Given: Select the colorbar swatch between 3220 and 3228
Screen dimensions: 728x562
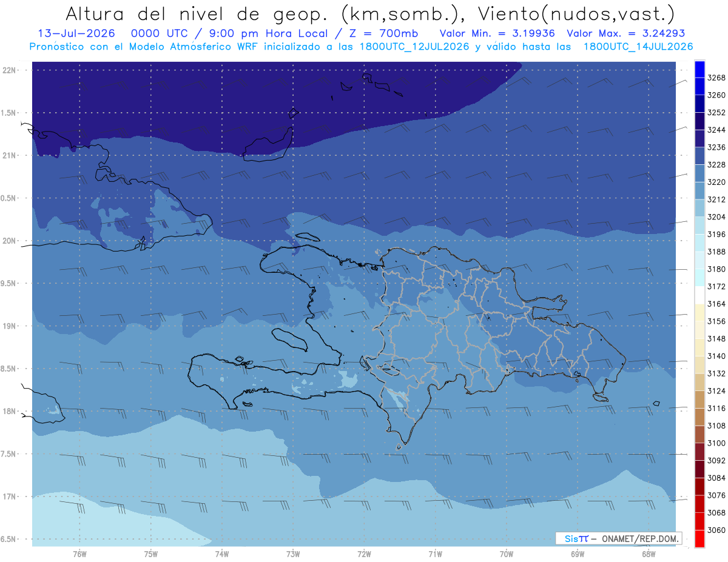Looking at the screenshot, I should coord(699,173).
